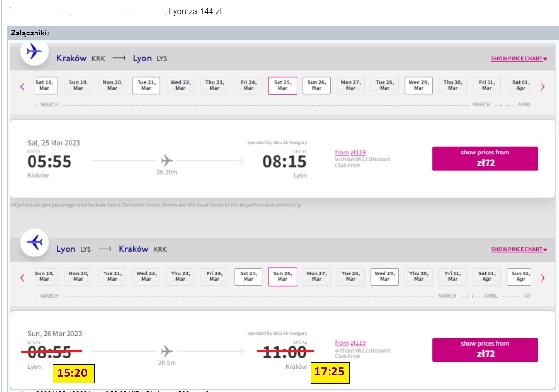Click the 'Sat, 25 Mar 2023' flight date
This screenshot has width=559, height=392.
click(x=53, y=143)
